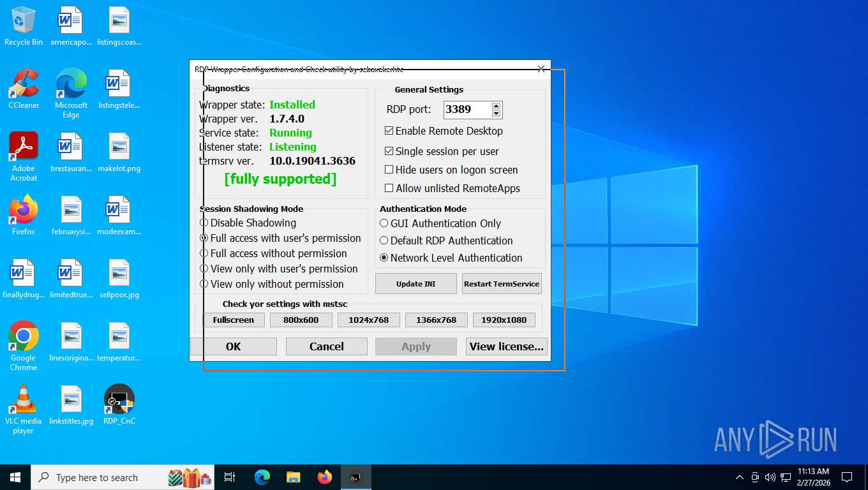The height and width of the screenshot is (490, 868).
Task: Enable Allow unlisted RemoteApps
Action: tap(453, 188)
